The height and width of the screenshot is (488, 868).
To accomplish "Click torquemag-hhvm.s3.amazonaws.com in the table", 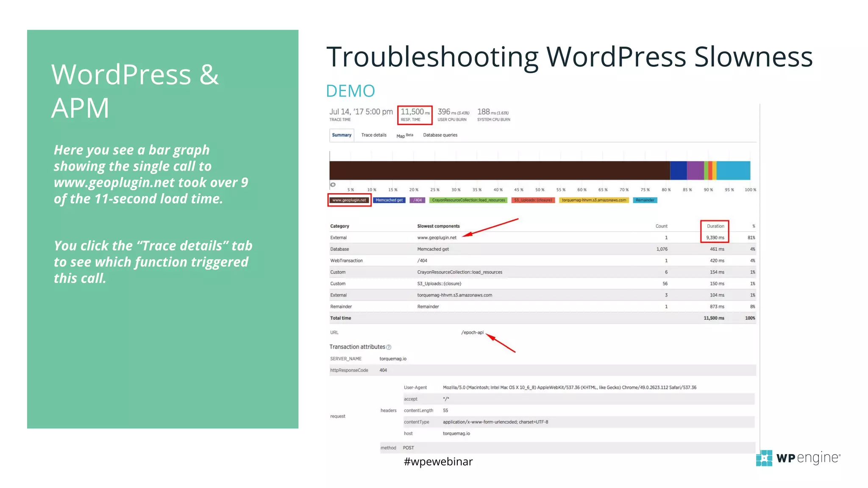I will point(454,295).
